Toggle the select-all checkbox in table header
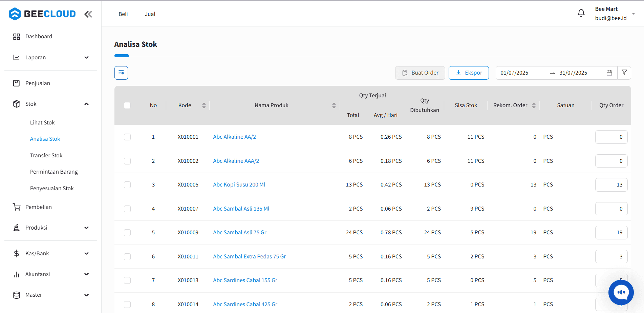The width and height of the screenshot is (644, 313). click(x=127, y=105)
